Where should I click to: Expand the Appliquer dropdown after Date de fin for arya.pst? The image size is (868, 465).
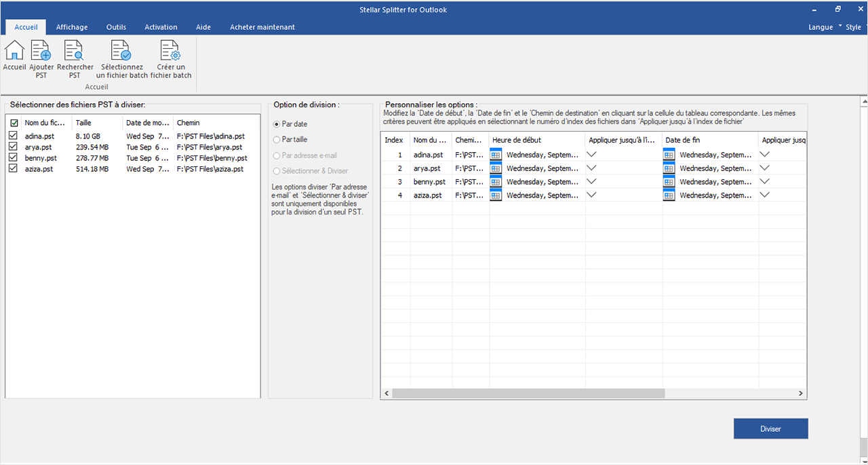coord(765,168)
